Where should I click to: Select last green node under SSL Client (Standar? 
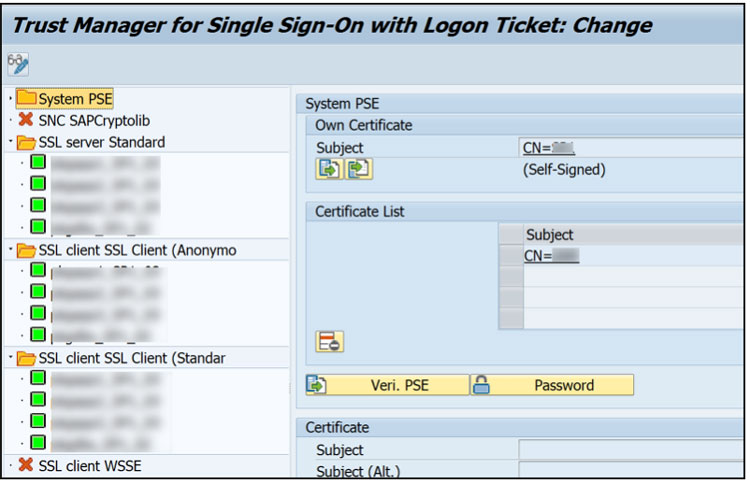coord(38,442)
